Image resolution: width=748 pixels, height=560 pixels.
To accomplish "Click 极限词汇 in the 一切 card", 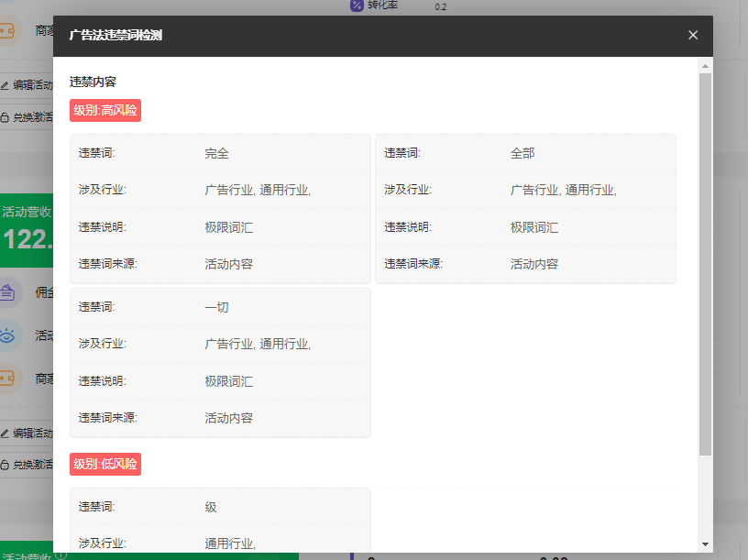I will pyautogui.click(x=228, y=381).
